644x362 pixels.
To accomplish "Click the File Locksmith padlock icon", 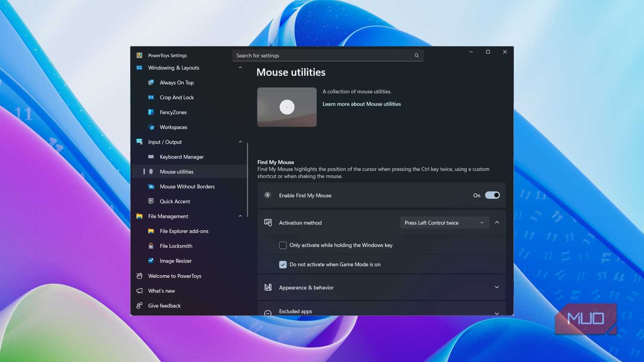I will pyautogui.click(x=151, y=246).
